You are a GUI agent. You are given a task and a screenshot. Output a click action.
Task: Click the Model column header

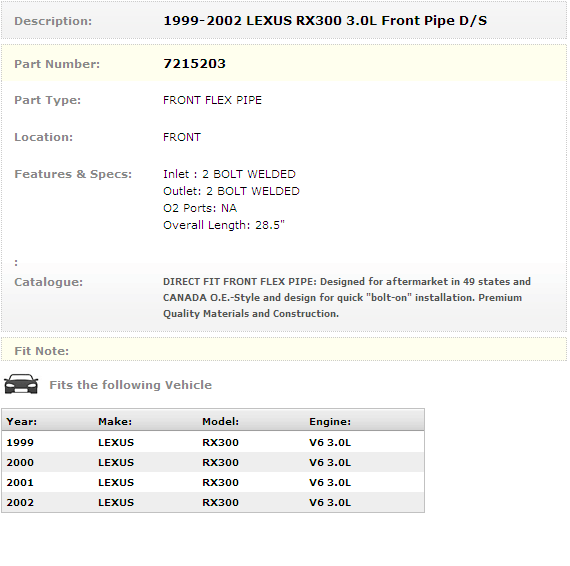click(220, 422)
